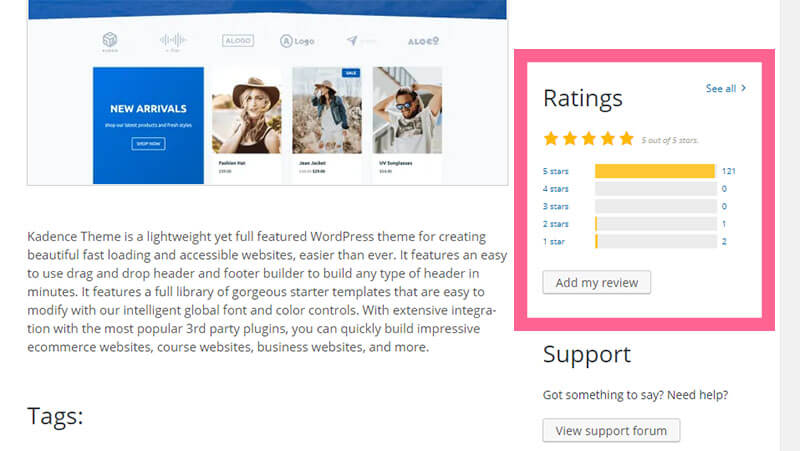The image size is (800, 451).
Task: Open the 1 star ratings link
Action: 554,242
